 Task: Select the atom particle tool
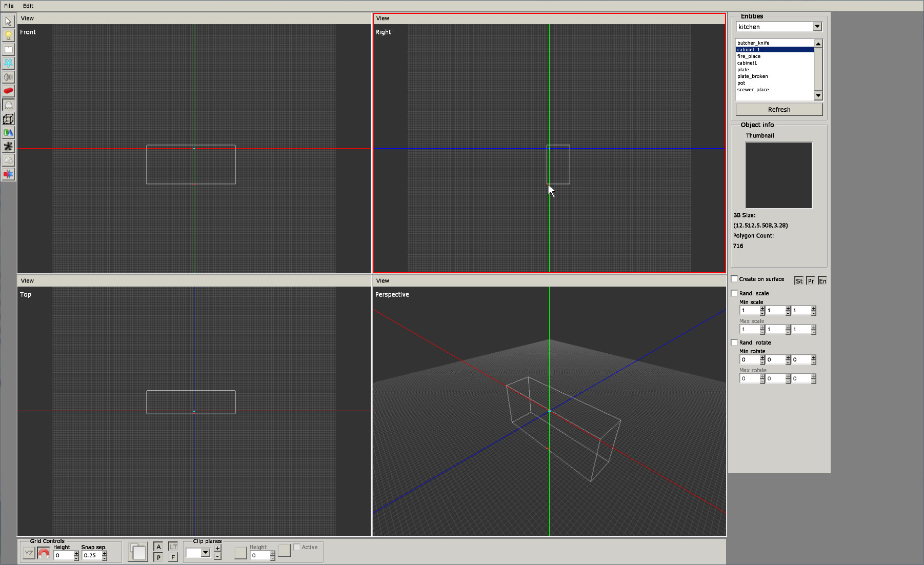[8, 63]
